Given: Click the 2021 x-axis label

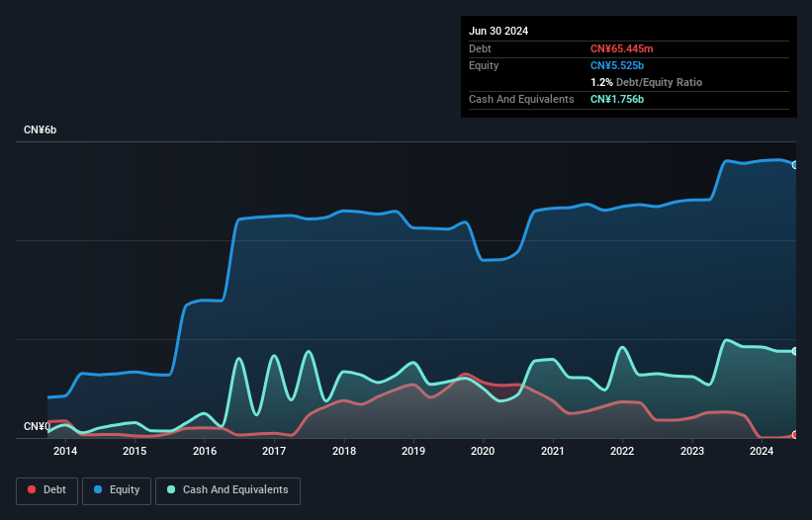Looking at the screenshot, I should tap(553, 451).
